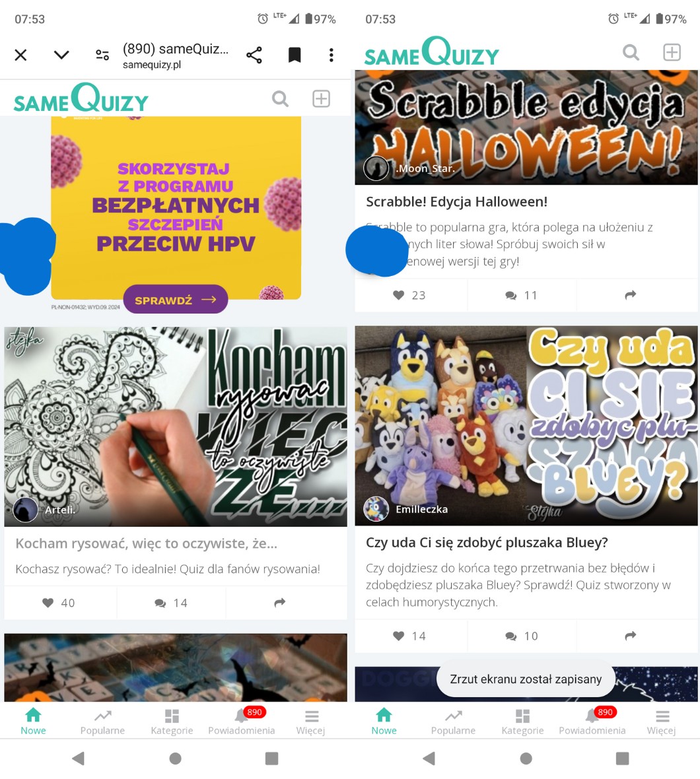Collapse the tab using the down chevron
The height and width of the screenshot is (779, 700).
[x=61, y=55]
